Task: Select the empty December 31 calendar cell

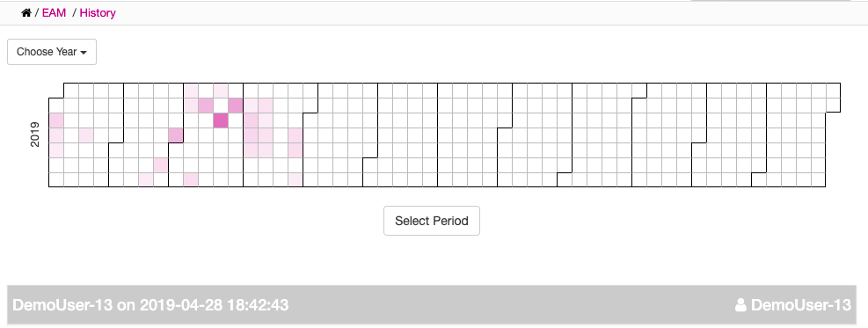Action: click(833, 106)
